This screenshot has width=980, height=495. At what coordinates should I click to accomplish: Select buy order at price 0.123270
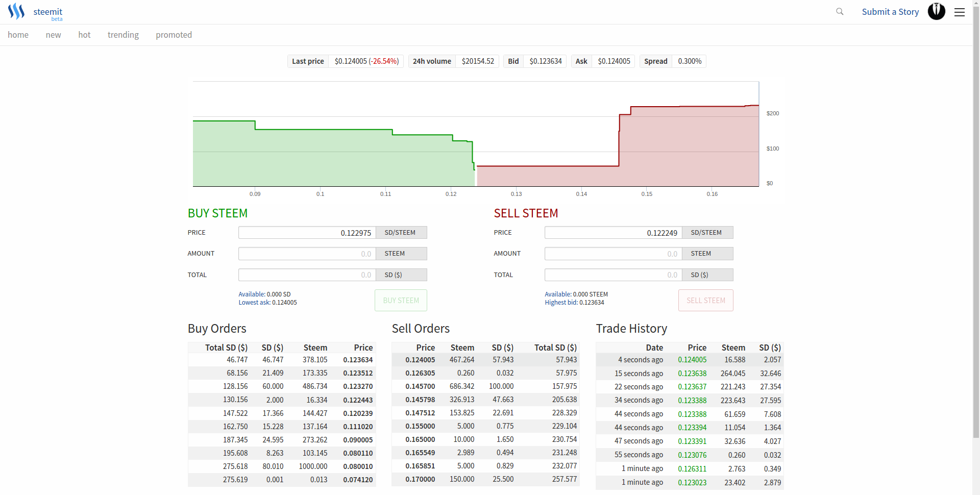282,386
